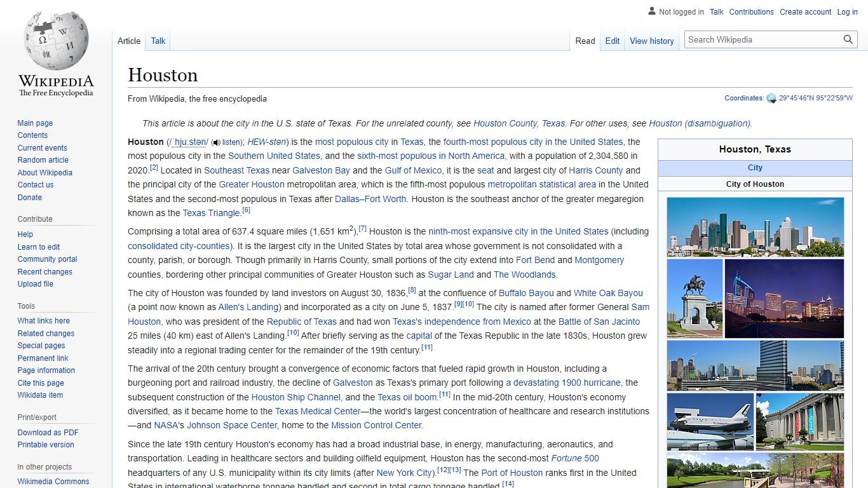The width and height of the screenshot is (868, 488).
Task: Open the Article tab
Action: tap(129, 41)
